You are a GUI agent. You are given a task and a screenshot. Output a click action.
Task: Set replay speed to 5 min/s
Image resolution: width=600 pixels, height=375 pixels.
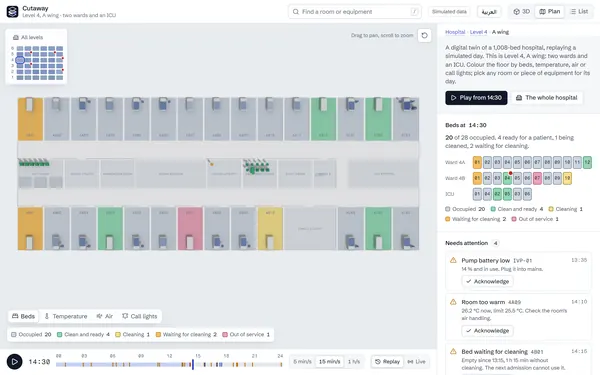(x=302, y=362)
